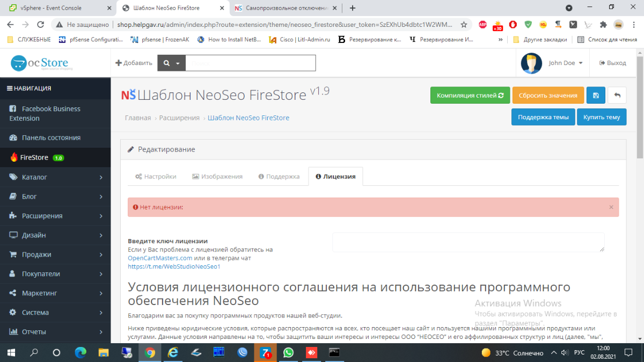Click Главная breadcrumb

coord(138,118)
